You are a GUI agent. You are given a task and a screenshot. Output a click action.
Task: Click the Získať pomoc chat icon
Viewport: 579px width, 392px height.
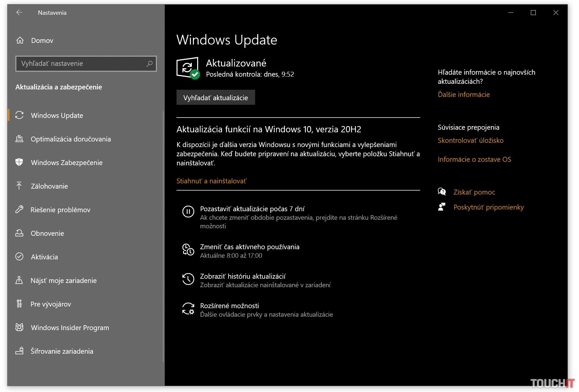pyautogui.click(x=442, y=192)
